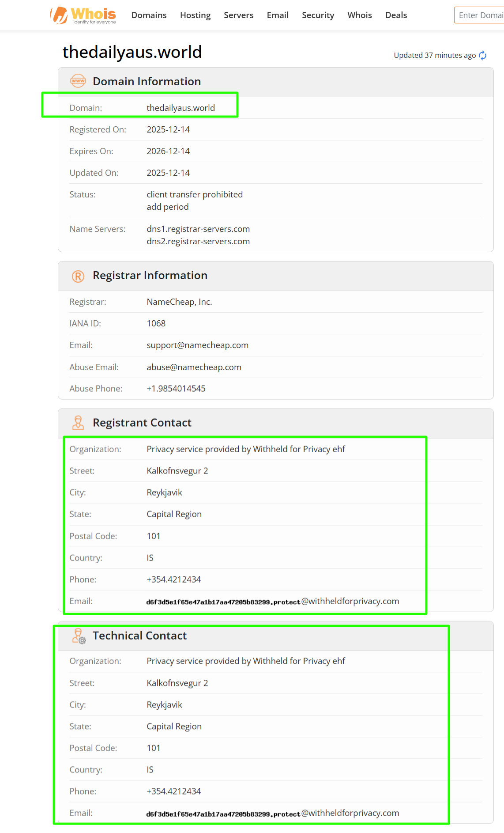Image resolution: width=504 pixels, height=833 pixels.
Task: Click the thedailyaus.world page heading
Action: 132,52
